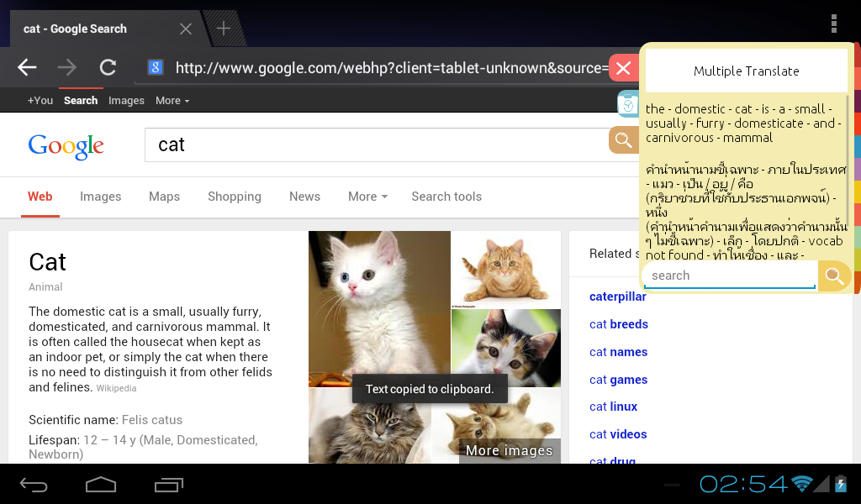
Task: Click the Google logo
Action: 66,146
